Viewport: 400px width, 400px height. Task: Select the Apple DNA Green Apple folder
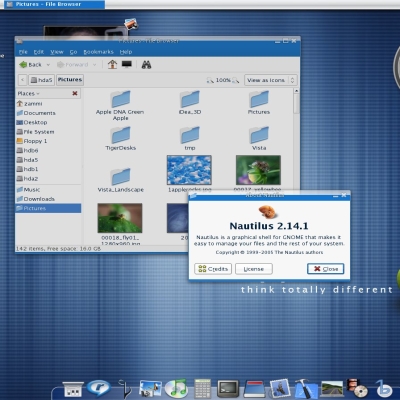pos(120,105)
